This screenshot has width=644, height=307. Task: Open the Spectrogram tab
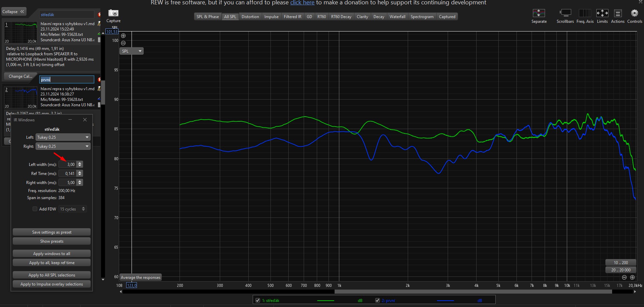pyautogui.click(x=422, y=17)
